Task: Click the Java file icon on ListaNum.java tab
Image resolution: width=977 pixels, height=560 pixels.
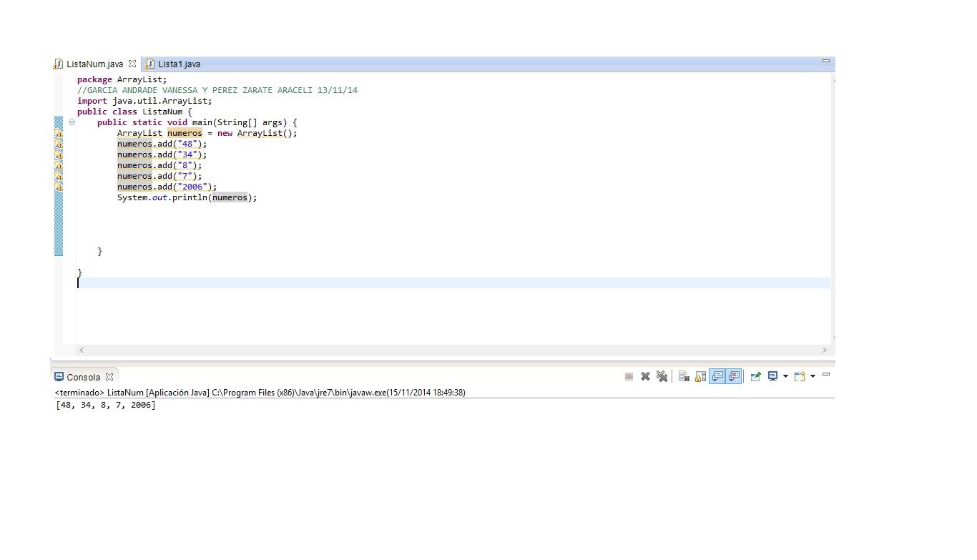Action: [x=58, y=64]
